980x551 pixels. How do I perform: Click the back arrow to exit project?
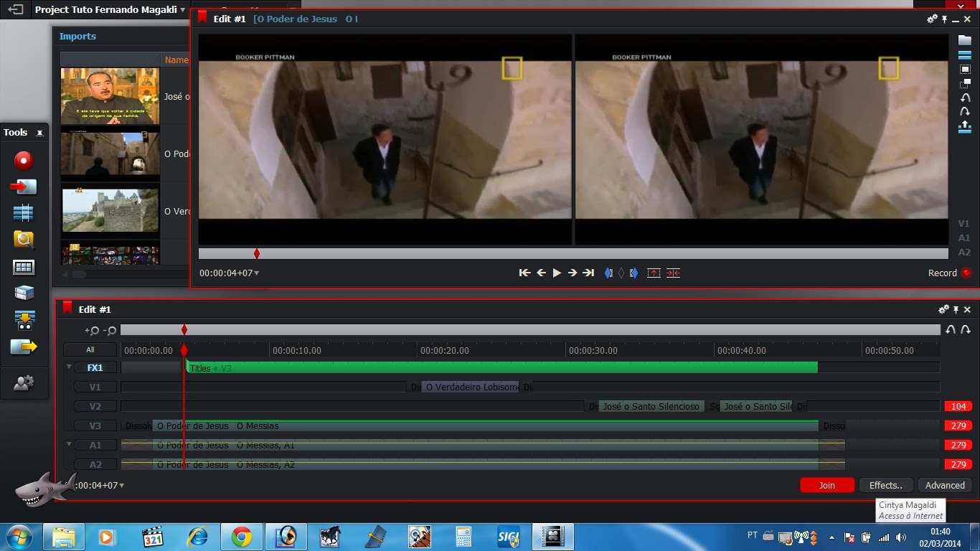click(15, 10)
